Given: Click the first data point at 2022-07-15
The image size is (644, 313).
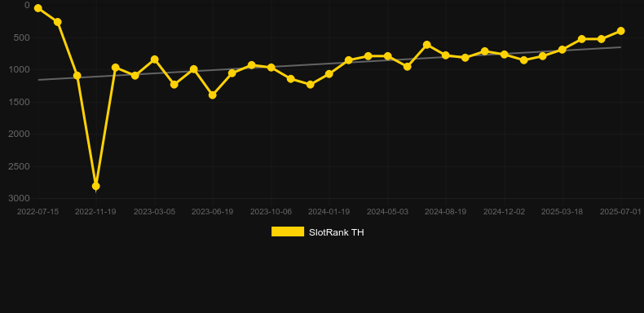Looking at the screenshot, I should pos(37,8).
